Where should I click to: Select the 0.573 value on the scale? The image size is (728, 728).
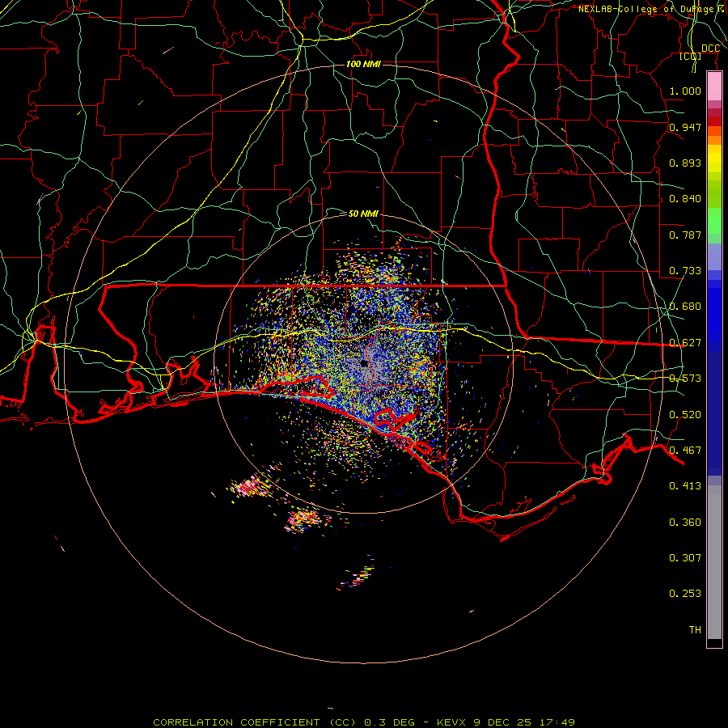tap(685, 379)
